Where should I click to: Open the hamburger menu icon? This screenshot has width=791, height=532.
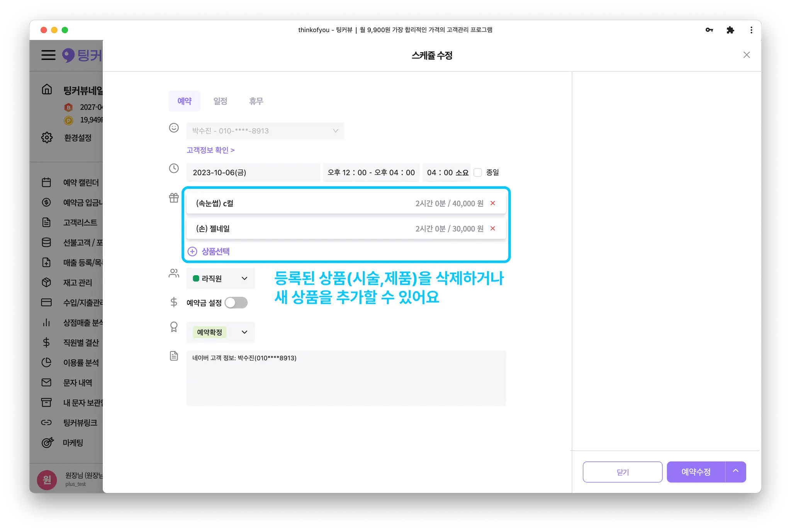(48, 55)
